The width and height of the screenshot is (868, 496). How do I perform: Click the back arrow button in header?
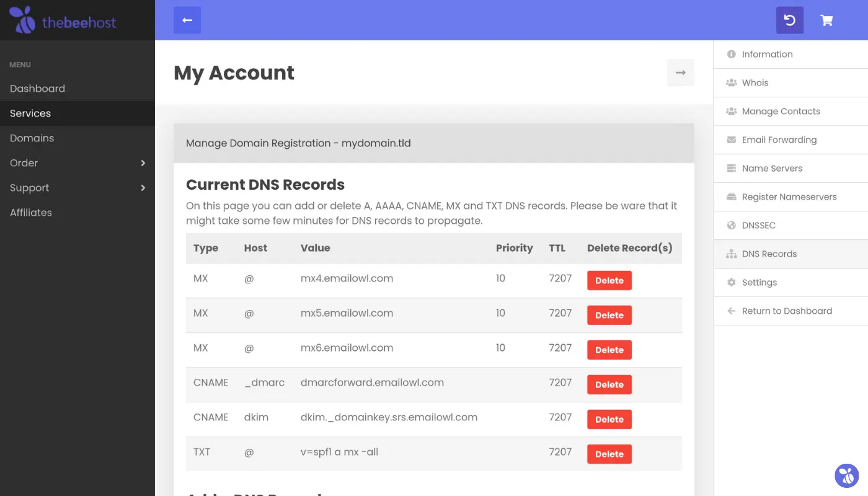pyautogui.click(x=187, y=20)
